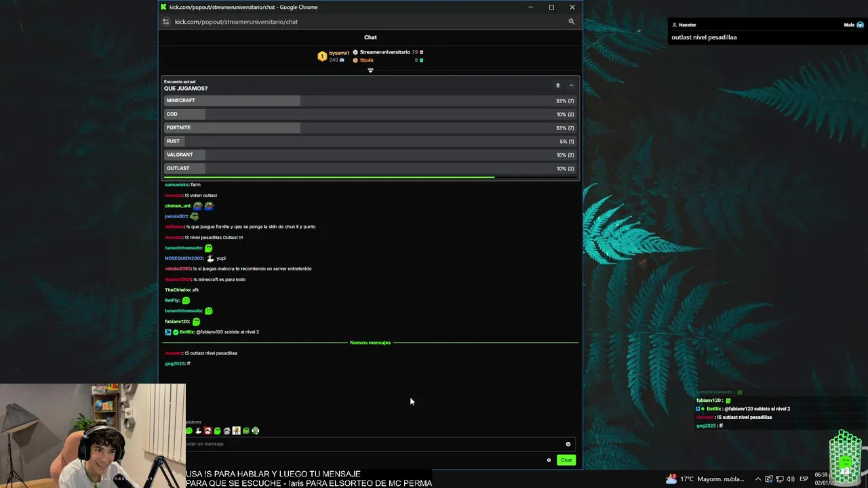
Task: Click josluis001's frog emote
Action: 194,216
